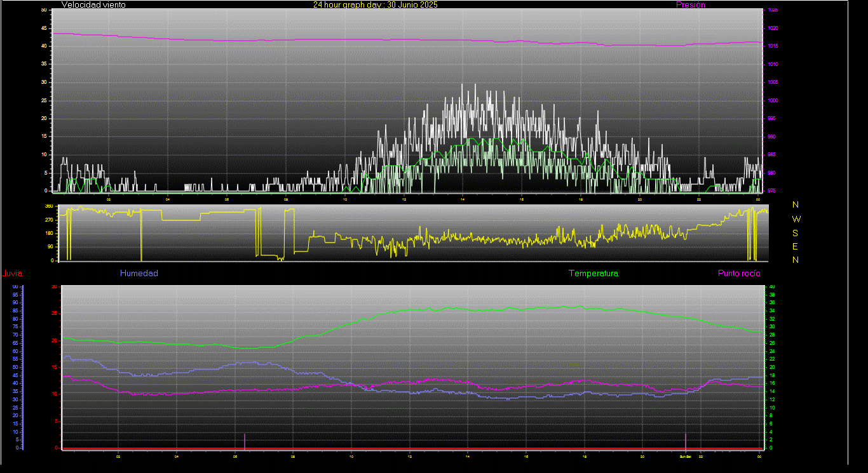Click the "50" wind speed axis value

click(x=44, y=10)
